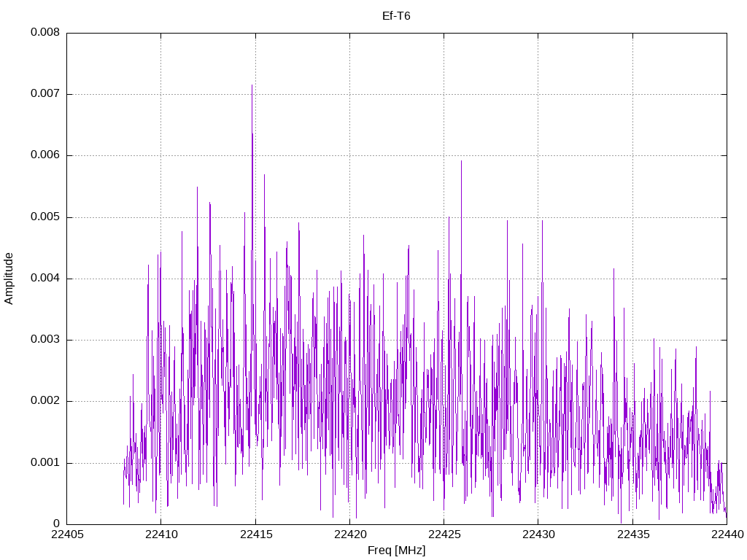Click the 0.003 y-axis tick label
Viewport: 747px width, 560px height.
click(x=45, y=340)
